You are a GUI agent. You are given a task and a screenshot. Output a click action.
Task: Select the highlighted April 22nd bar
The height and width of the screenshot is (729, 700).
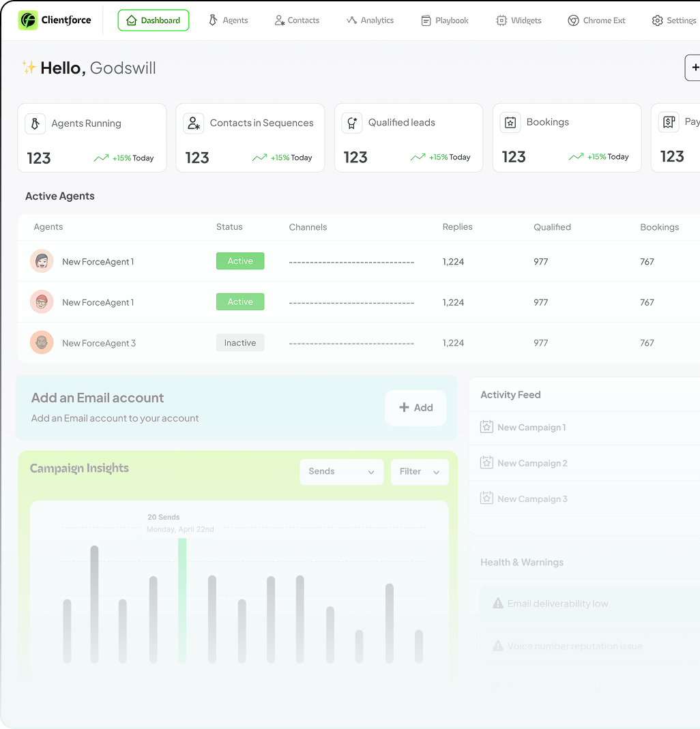(x=181, y=601)
